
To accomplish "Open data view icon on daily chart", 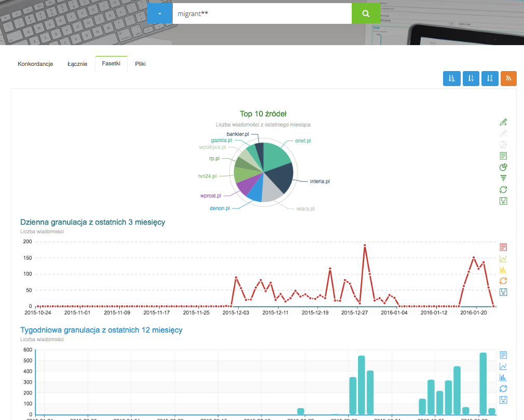I will (503, 247).
